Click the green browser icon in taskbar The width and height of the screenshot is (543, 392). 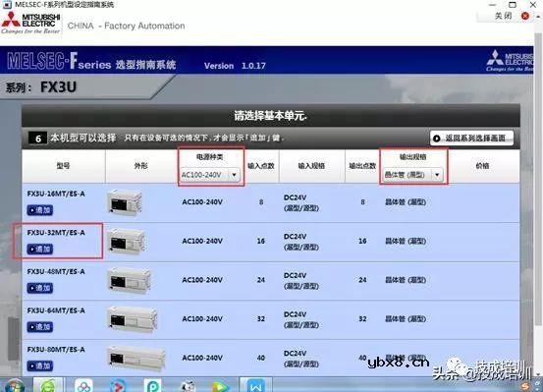point(48,386)
